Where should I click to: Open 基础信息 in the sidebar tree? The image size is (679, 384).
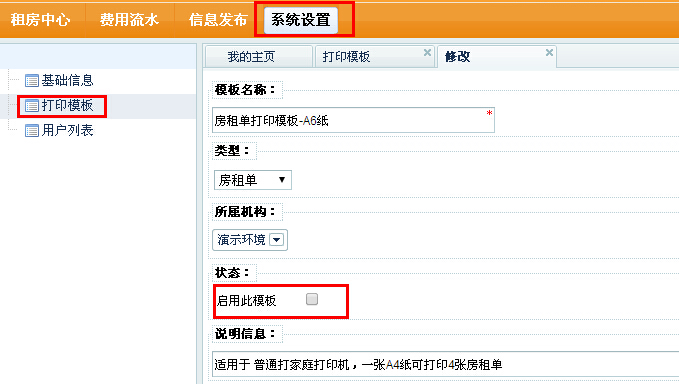point(67,81)
